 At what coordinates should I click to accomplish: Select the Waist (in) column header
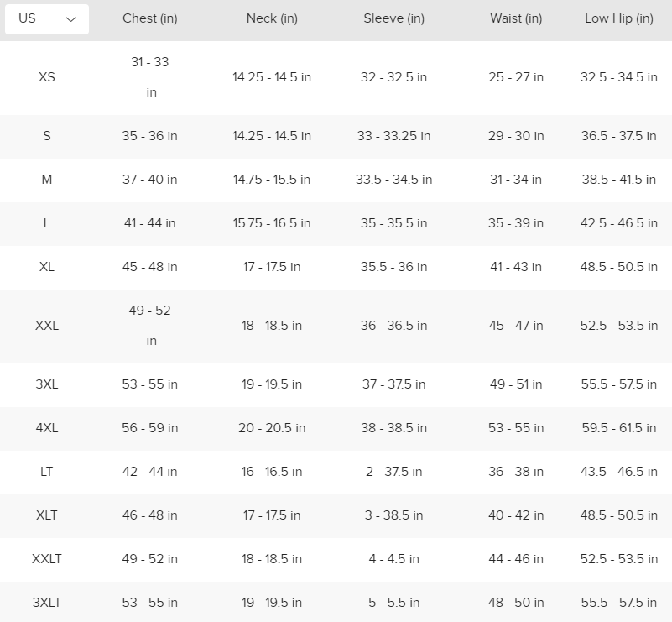tap(516, 18)
